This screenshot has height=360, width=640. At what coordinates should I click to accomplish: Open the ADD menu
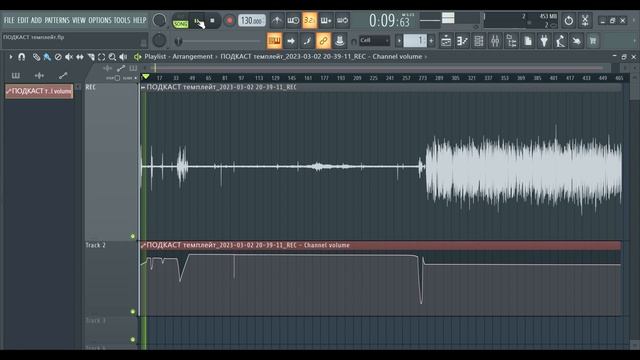(x=36, y=20)
